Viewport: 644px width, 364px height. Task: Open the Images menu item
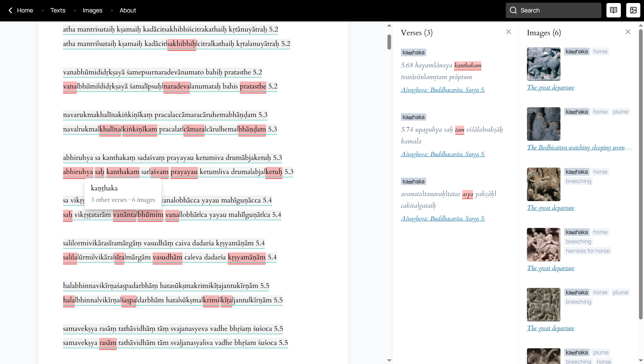pyautogui.click(x=92, y=10)
